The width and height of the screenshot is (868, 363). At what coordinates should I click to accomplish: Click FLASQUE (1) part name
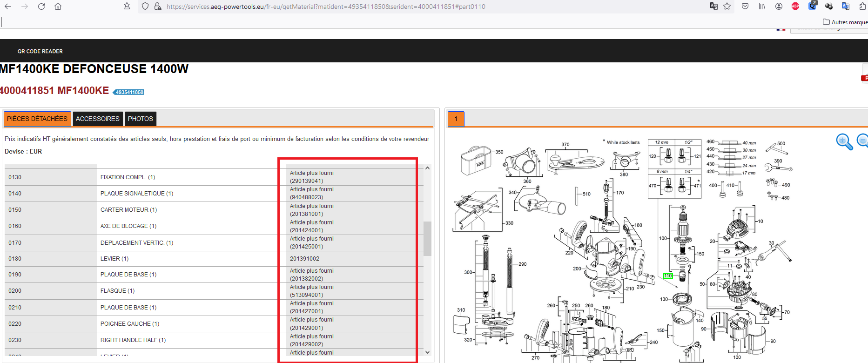(117, 291)
